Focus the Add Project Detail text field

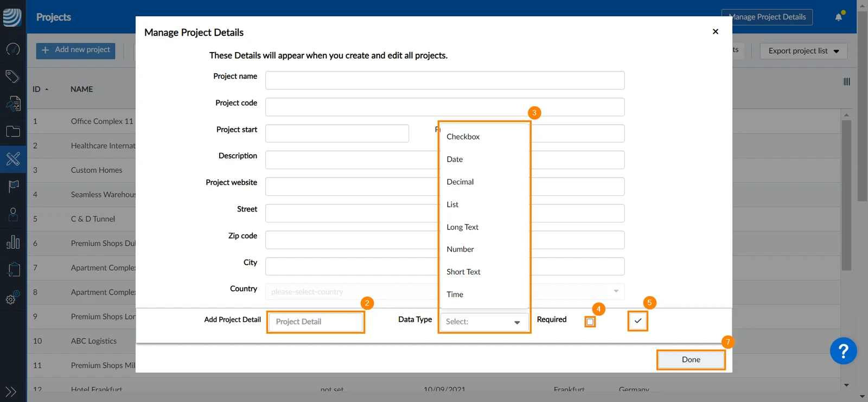click(x=316, y=322)
